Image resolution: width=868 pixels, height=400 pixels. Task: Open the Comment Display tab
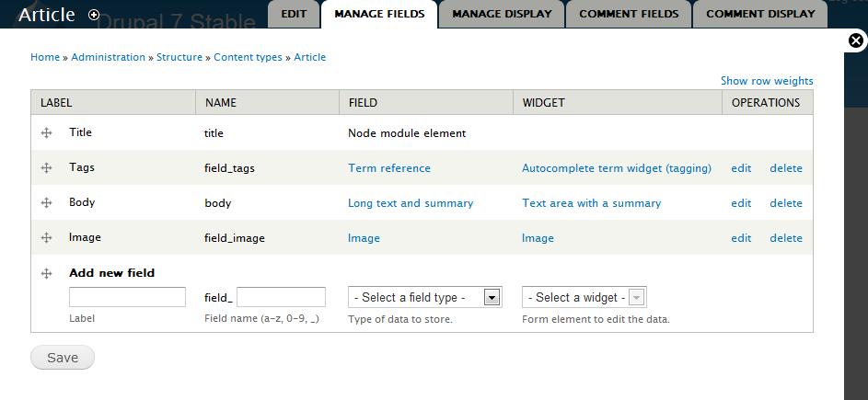tap(760, 14)
